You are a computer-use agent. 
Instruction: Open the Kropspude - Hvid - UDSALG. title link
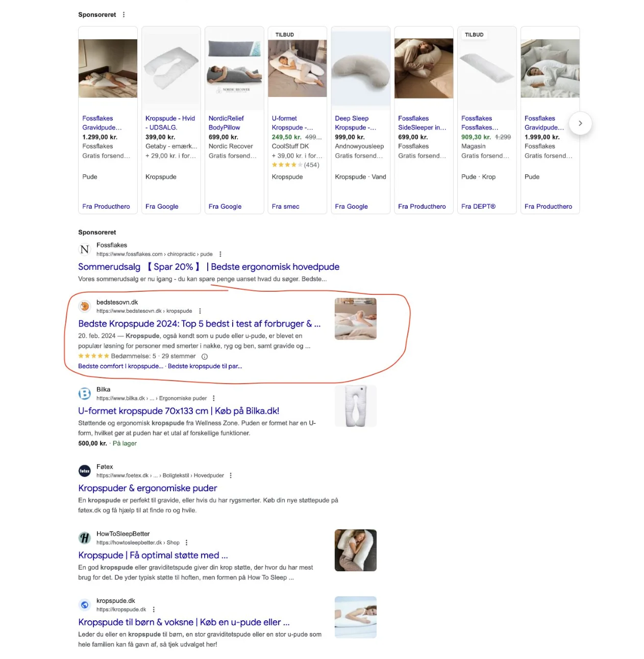coord(170,123)
